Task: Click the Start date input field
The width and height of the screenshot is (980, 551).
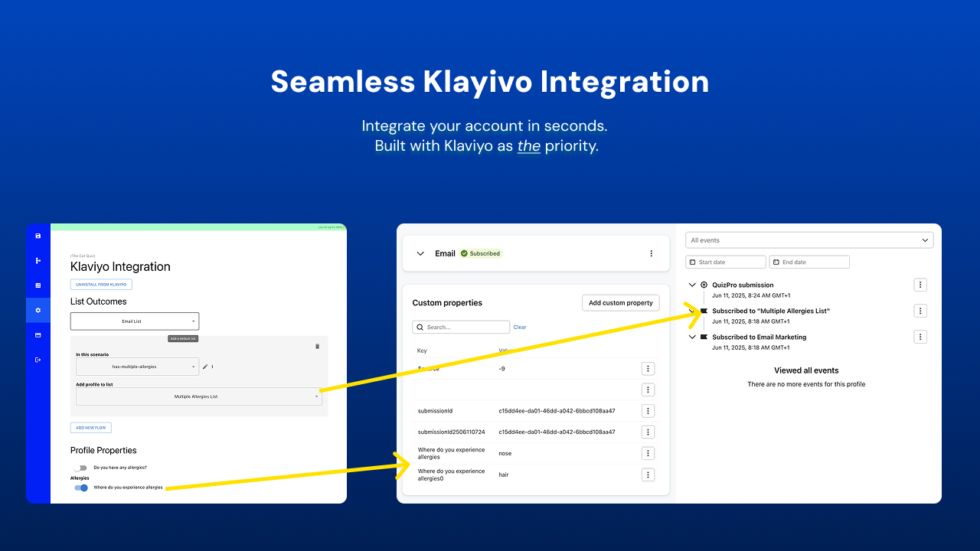Action: coord(726,262)
